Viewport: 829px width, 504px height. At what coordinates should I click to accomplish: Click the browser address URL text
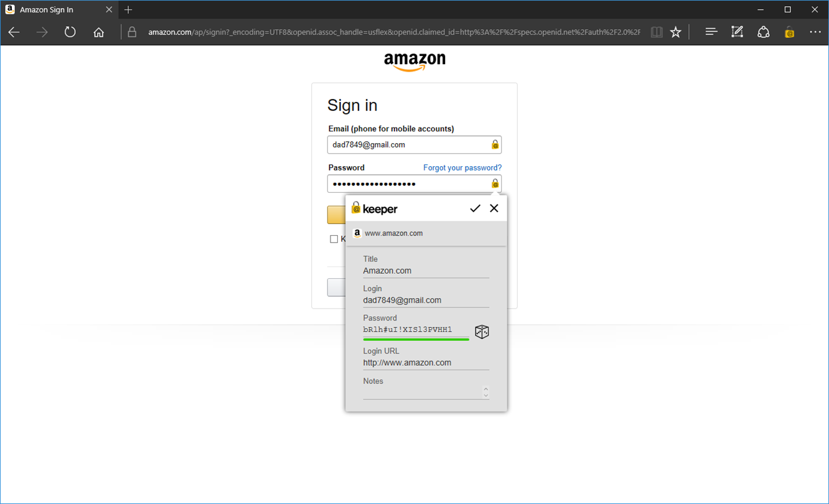click(393, 32)
